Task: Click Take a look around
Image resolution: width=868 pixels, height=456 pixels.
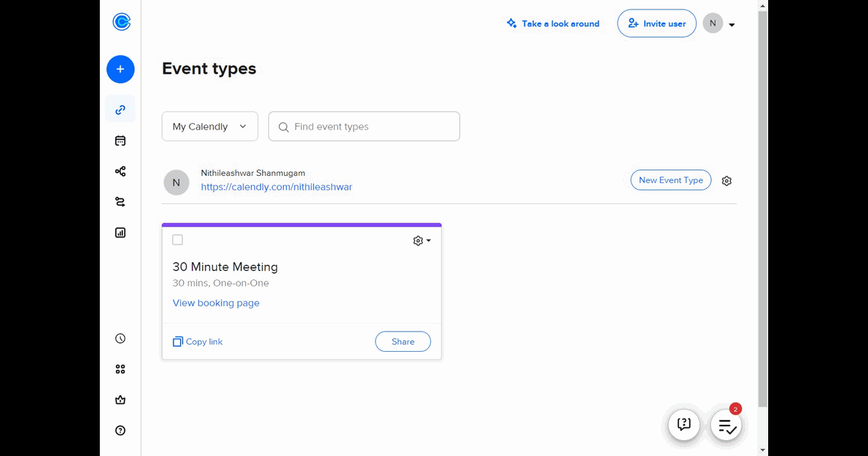Action: 553,23
